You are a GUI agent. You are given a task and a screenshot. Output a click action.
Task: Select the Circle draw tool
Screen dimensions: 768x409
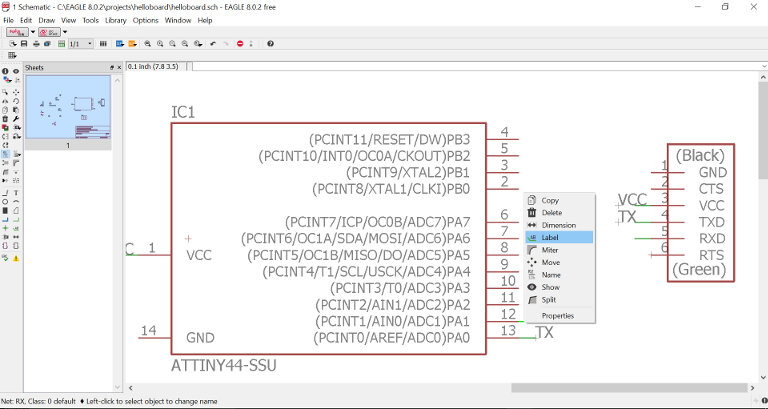tap(5, 202)
